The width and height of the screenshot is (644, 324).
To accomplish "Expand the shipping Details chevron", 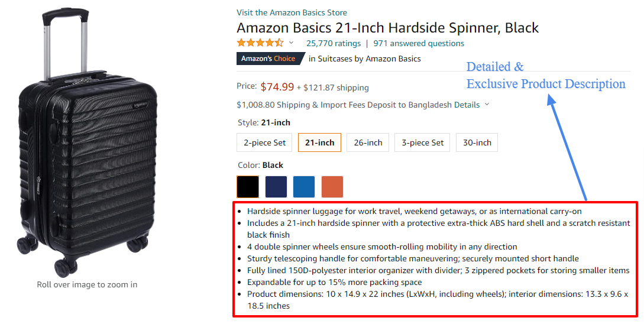I will coord(487,105).
